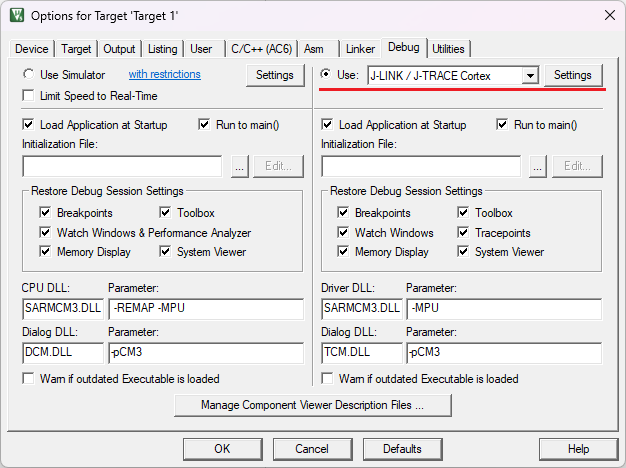Screen dimensions: 626x468
Task: Click the CPU DLL parameter field with -REMAP -MPU
Action: click(x=204, y=308)
